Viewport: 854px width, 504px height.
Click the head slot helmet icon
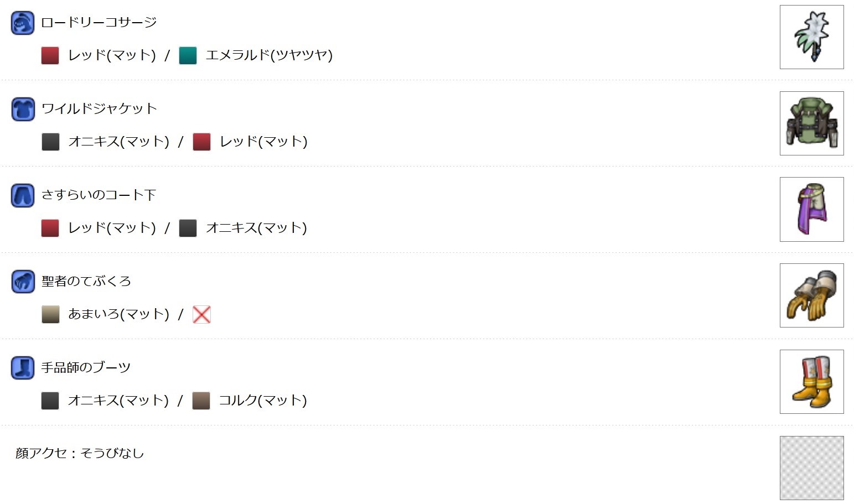pyautogui.click(x=23, y=23)
